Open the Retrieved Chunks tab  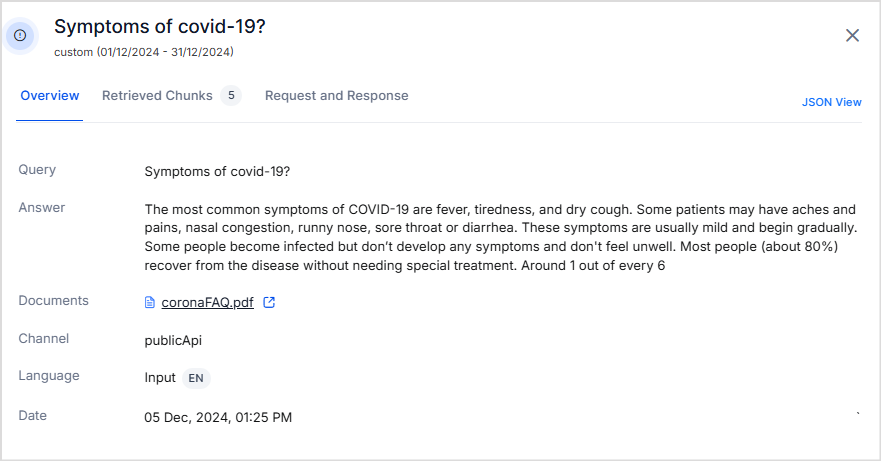pyautogui.click(x=157, y=96)
